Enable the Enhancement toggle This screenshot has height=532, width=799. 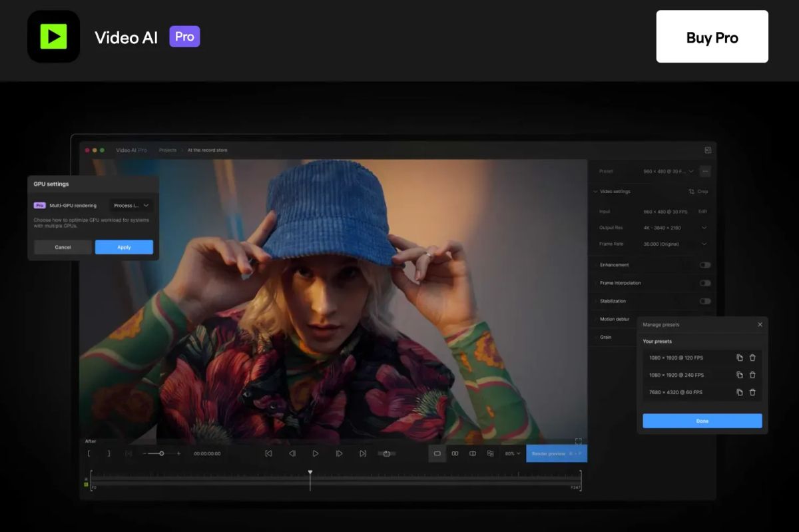coord(704,265)
